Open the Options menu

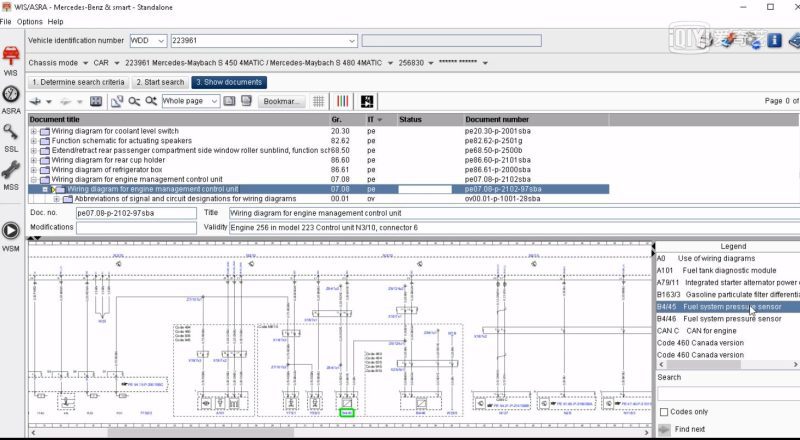point(30,21)
